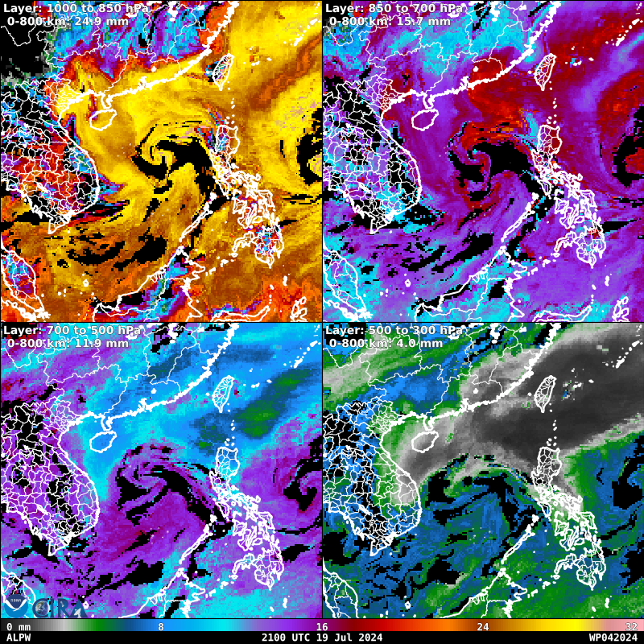
Task: Click the 16 mm mark on color scale
Action: click(x=322, y=626)
